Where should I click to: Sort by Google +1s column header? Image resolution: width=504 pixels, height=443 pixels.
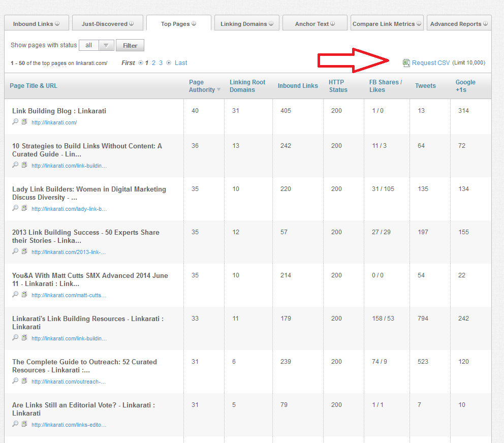tap(465, 86)
